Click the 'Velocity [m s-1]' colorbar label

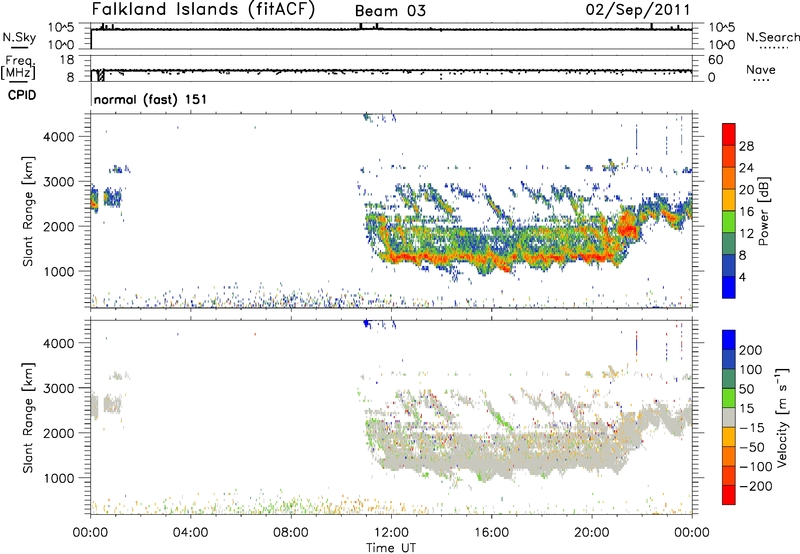(x=782, y=417)
